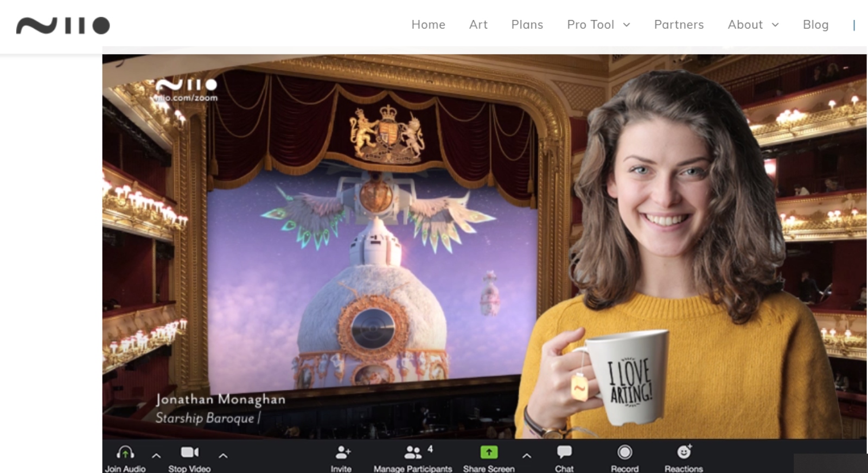The width and height of the screenshot is (868, 473).
Task: Navigate to the Plans page
Action: 527,25
